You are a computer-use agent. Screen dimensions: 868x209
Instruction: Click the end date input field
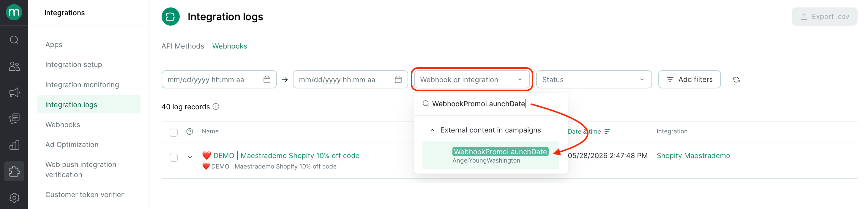pos(351,80)
